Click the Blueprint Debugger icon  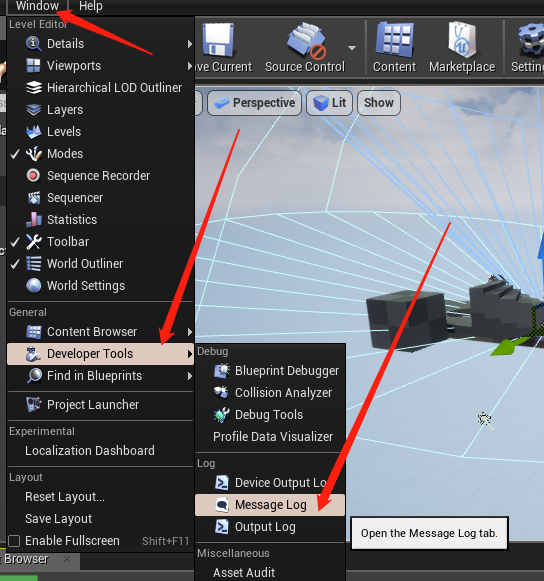(x=222, y=371)
